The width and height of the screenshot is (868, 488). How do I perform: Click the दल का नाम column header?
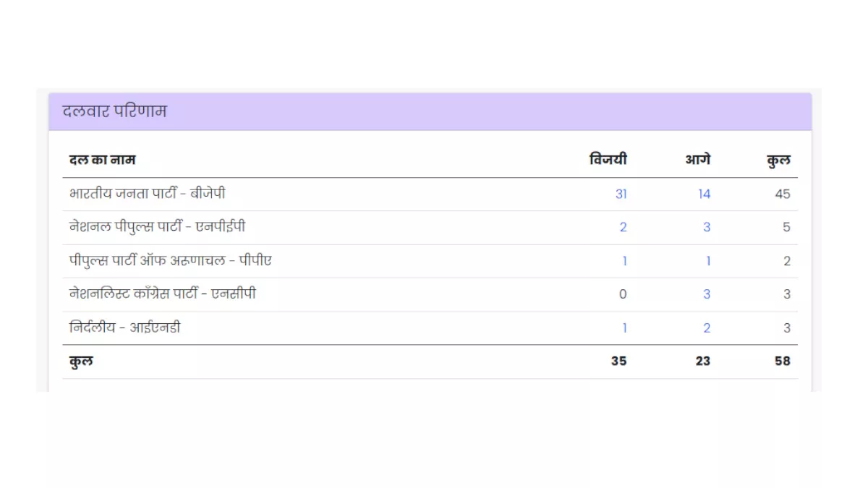click(102, 159)
